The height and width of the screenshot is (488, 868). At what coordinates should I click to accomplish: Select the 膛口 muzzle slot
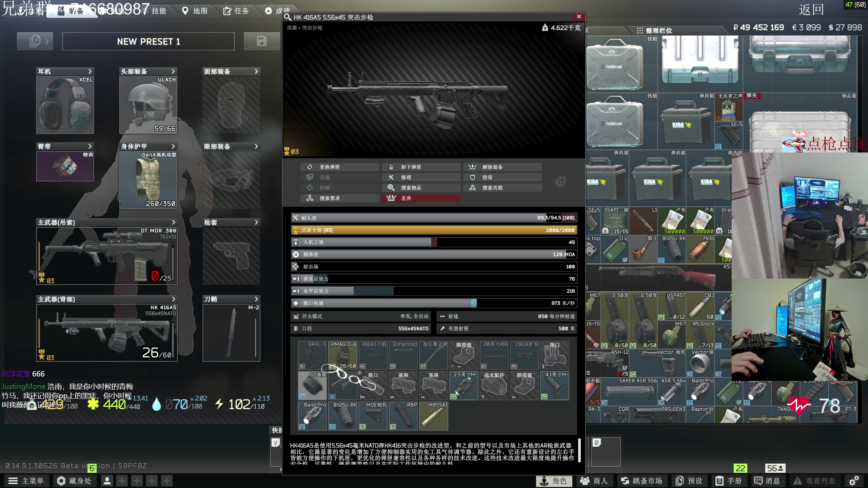[373, 385]
